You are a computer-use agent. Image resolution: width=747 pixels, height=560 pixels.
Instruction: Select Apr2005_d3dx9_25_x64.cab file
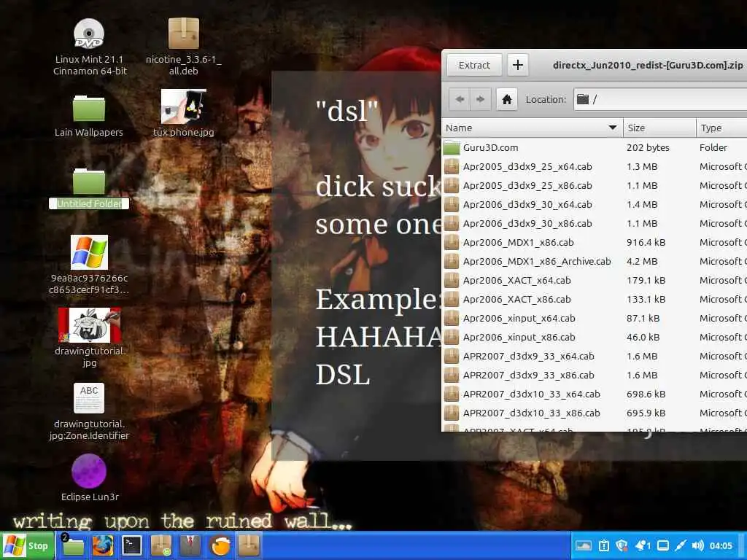click(595, 167)
